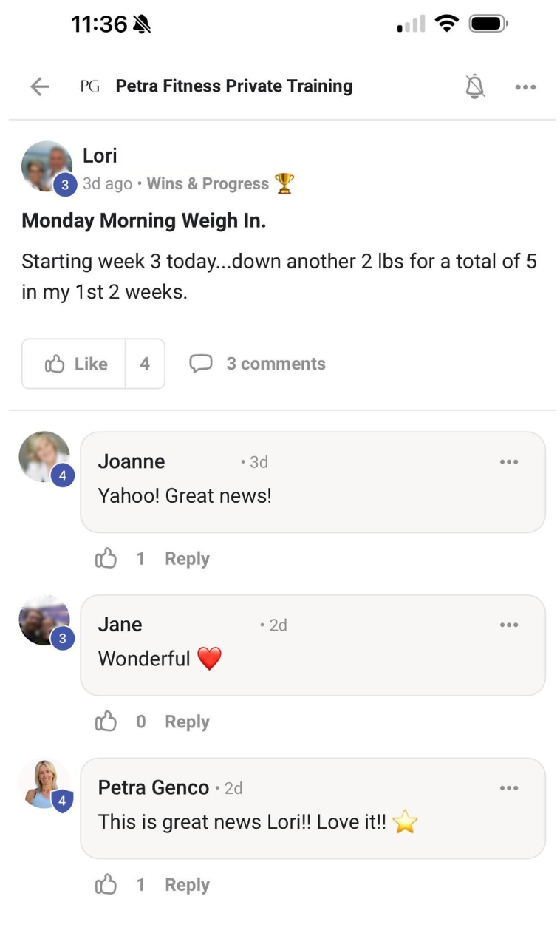Open the three-dot menu in the header
560x933 pixels.
[x=525, y=86]
